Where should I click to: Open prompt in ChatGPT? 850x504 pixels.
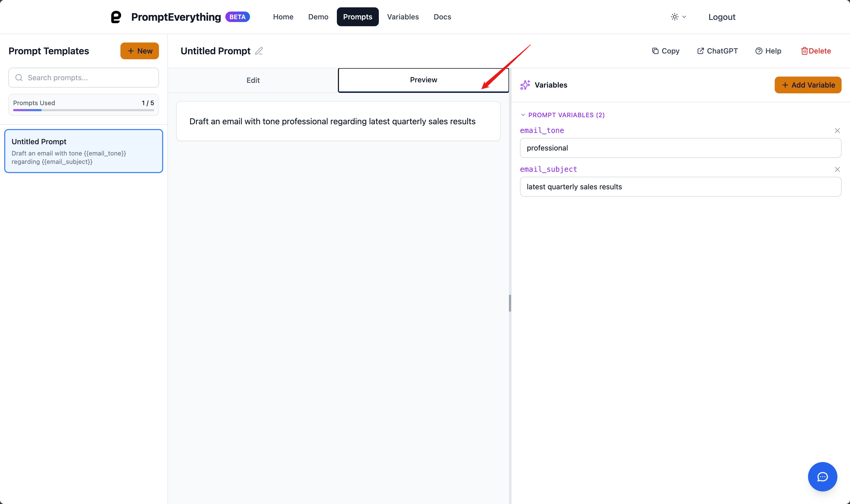coord(717,51)
